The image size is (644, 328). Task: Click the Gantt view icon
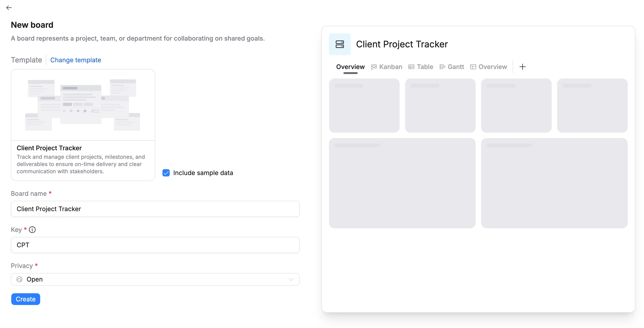click(442, 67)
